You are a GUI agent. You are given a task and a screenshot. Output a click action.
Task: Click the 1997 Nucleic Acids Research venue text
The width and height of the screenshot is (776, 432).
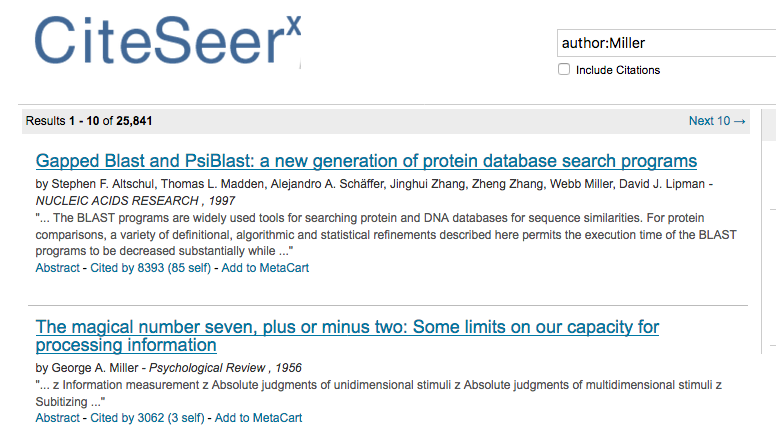pyautogui.click(x=135, y=200)
